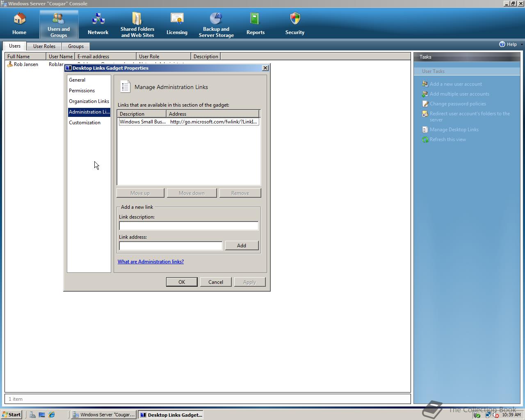Click the Help question mark icon
Screen dimensions: 525x420
(x=502, y=44)
